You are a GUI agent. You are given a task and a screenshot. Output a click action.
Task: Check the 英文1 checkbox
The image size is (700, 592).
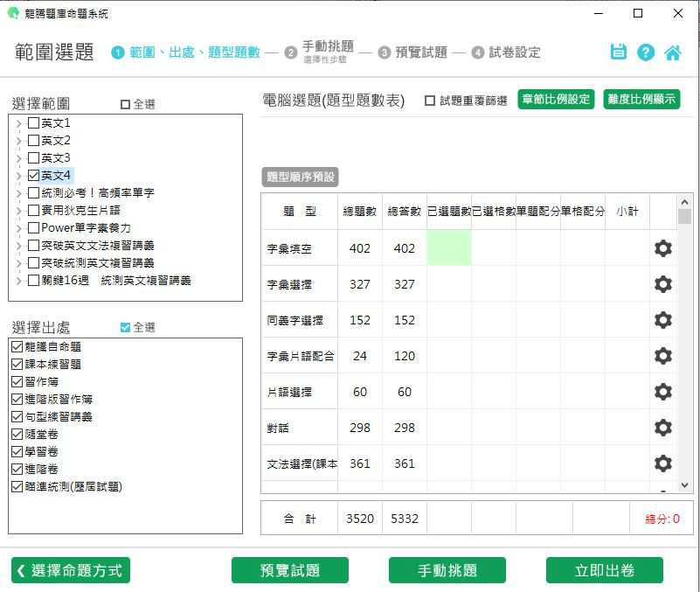33,122
